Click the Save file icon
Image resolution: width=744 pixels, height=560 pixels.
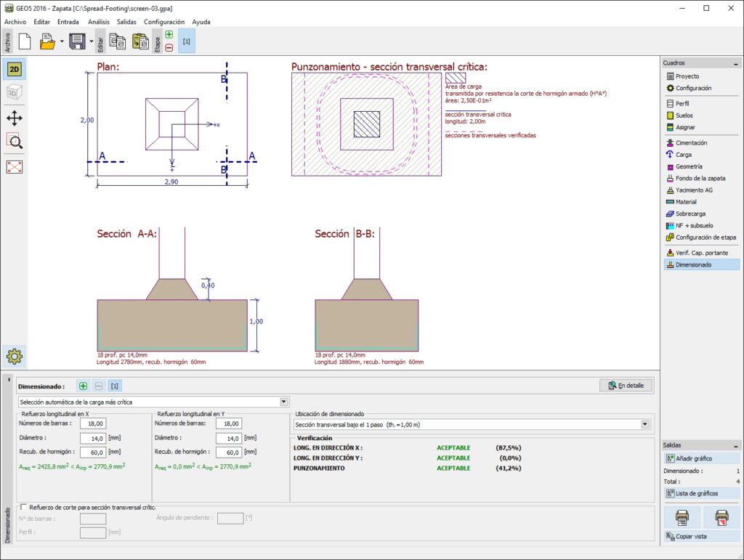point(77,42)
